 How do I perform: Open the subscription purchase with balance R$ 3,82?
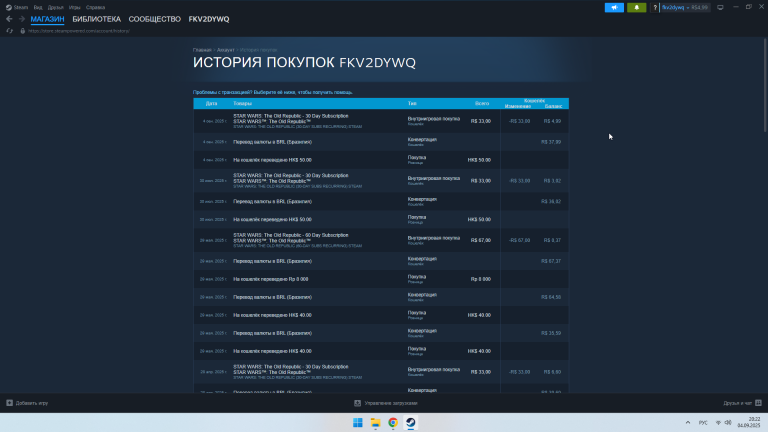click(381, 181)
